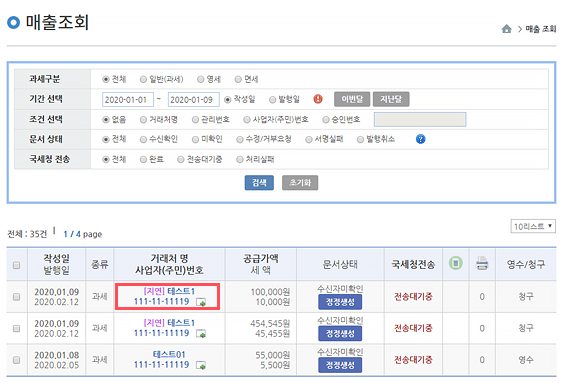Filter document status by 수정/거부요청
Image resolution: width=563 pixels, height=383 pixels.
[239, 139]
